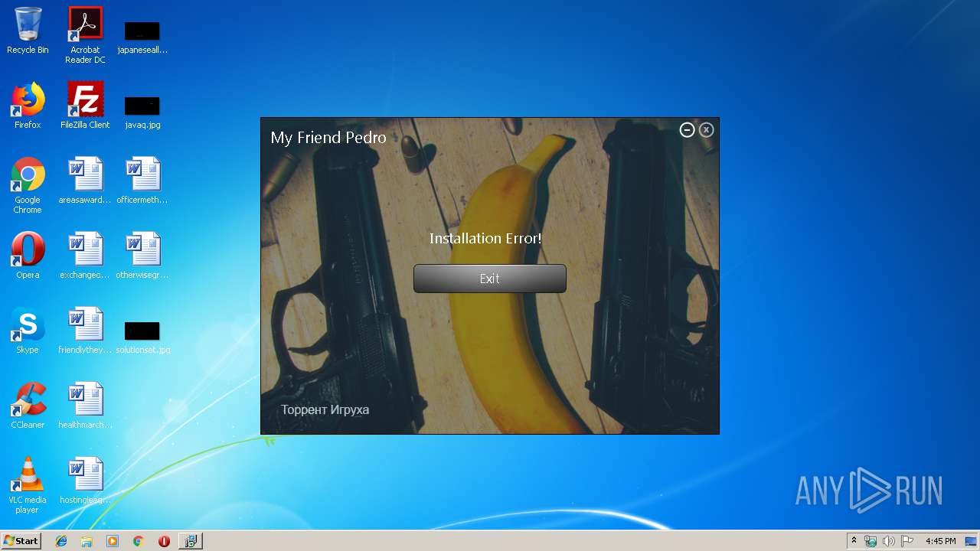This screenshot has height=551, width=980.
Task: Select solutionset.jpg desktop file
Action: pos(142,337)
